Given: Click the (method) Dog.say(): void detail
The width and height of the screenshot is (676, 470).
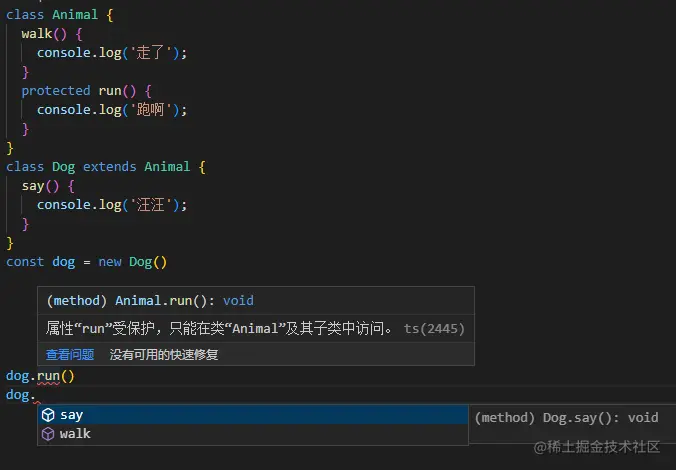Looking at the screenshot, I should tap(566, 417).
